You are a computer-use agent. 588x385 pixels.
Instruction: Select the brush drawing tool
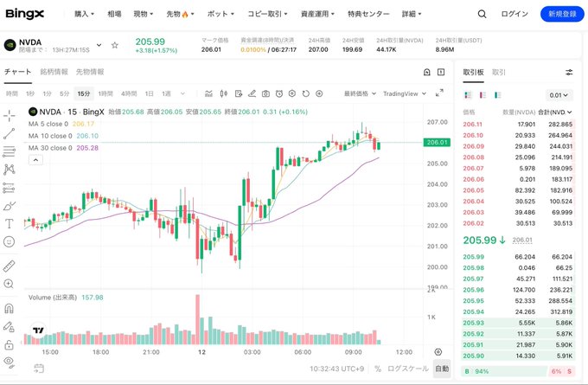(9, 206)
